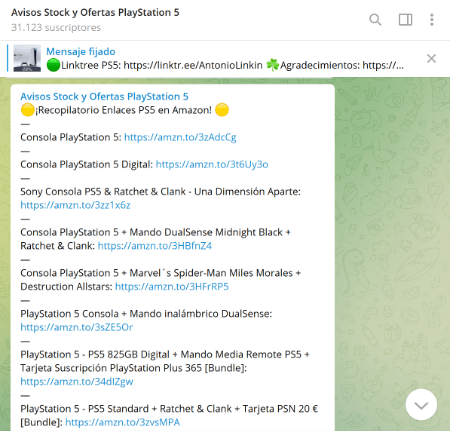Open the three-dot more options menu
Viewport: 450px width, 431px height.
point(432,20)
